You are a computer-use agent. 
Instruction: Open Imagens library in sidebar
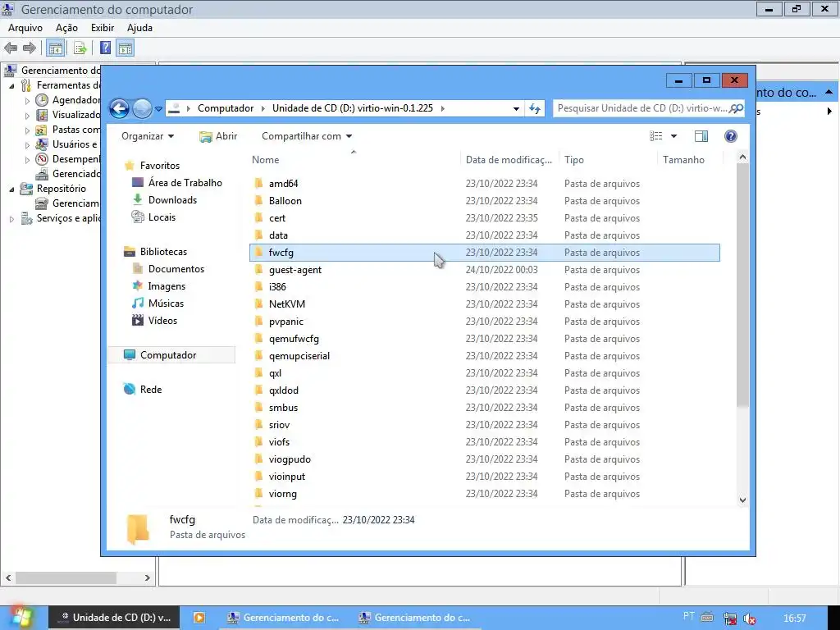[167, 286]
